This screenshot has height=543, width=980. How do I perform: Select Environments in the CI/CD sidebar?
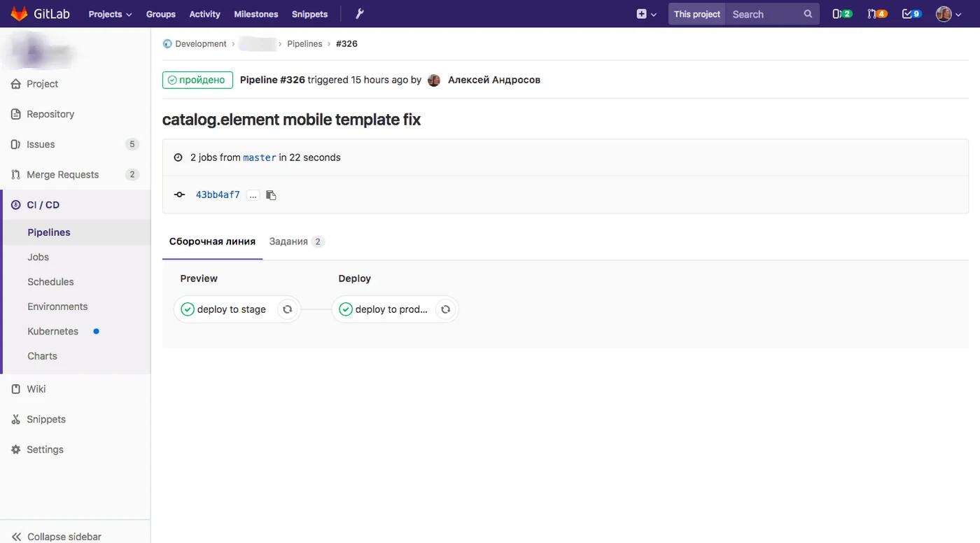click(x=57, y=306)
